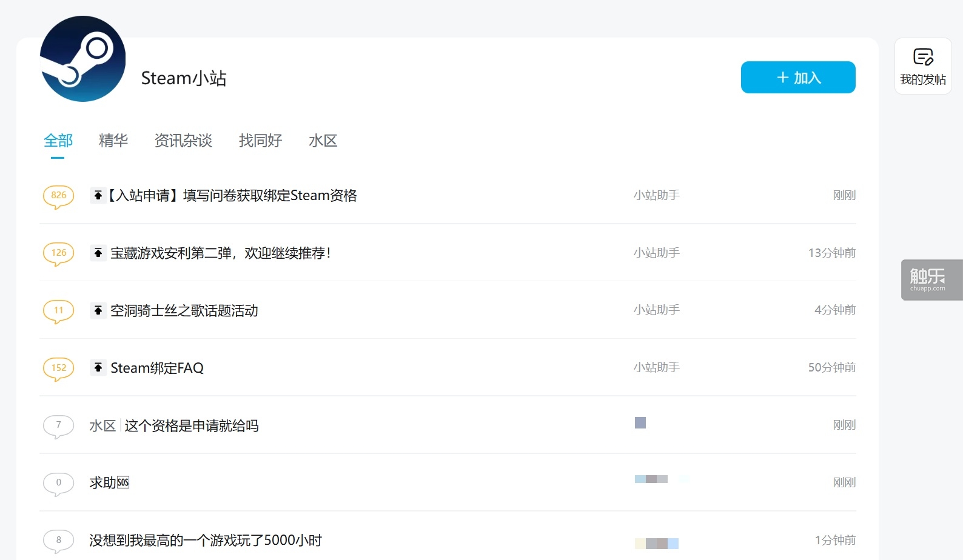Click the 126 reply count bubble

[x=59, y=254]
